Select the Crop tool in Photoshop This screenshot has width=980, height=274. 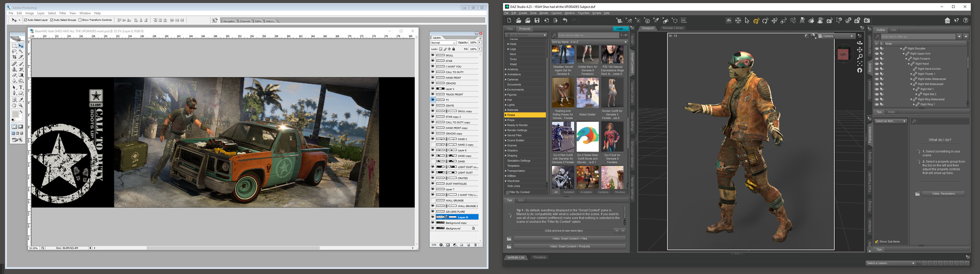14,57
